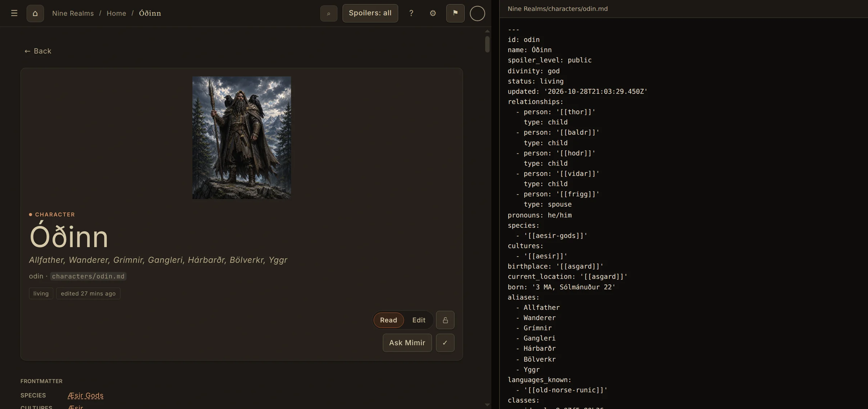
Task: Click the born: '3 MA, Sólmánuður 22' line
Action: [561, 287]
